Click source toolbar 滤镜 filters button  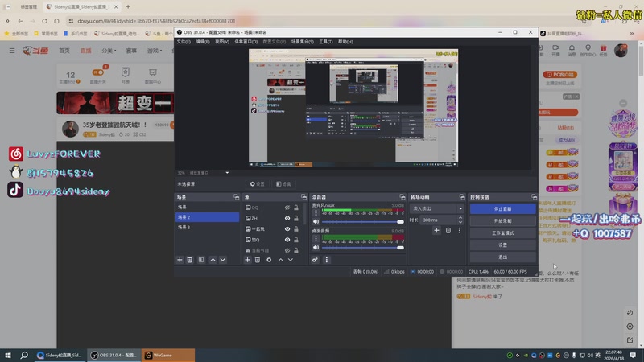(283, 184)
